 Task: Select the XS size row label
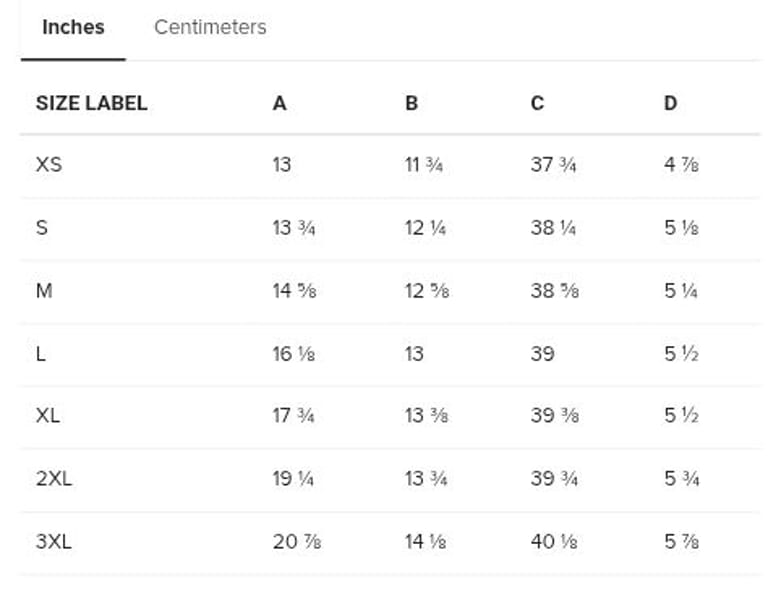coord(48,165)
